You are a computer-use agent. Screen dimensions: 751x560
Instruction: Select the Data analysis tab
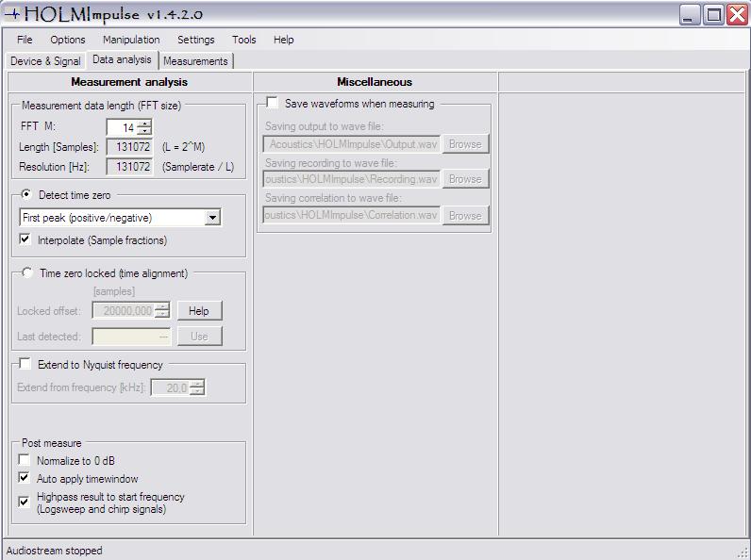(x=122, y=59)
